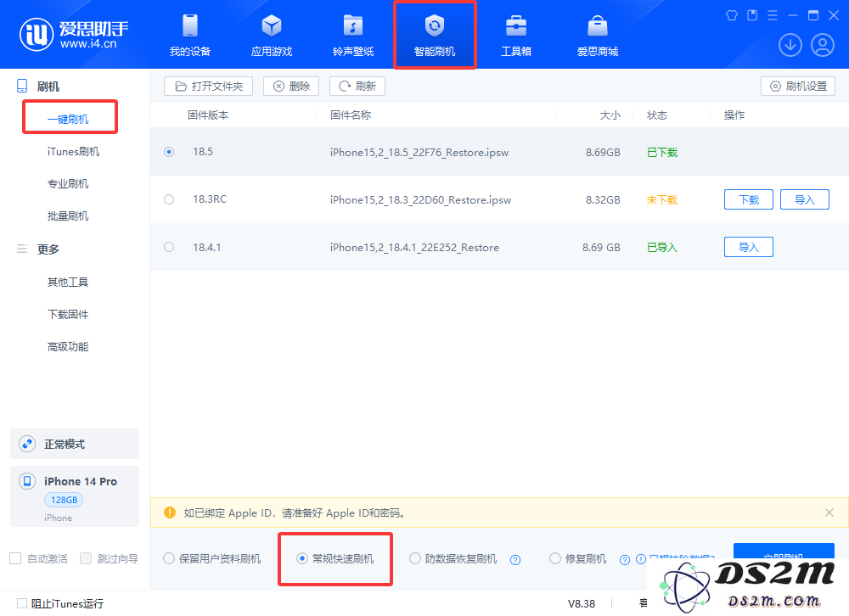Click the 刷新 refresh button
This screenshot has height=616, width=849.
pyautogui.click(x=357, y=86)
